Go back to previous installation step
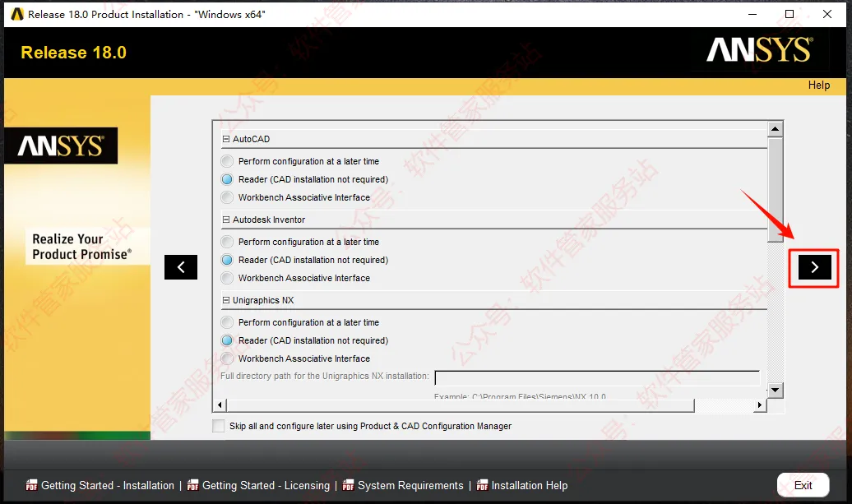The height and width of the screenshot is (504, 852). [181, 267]
